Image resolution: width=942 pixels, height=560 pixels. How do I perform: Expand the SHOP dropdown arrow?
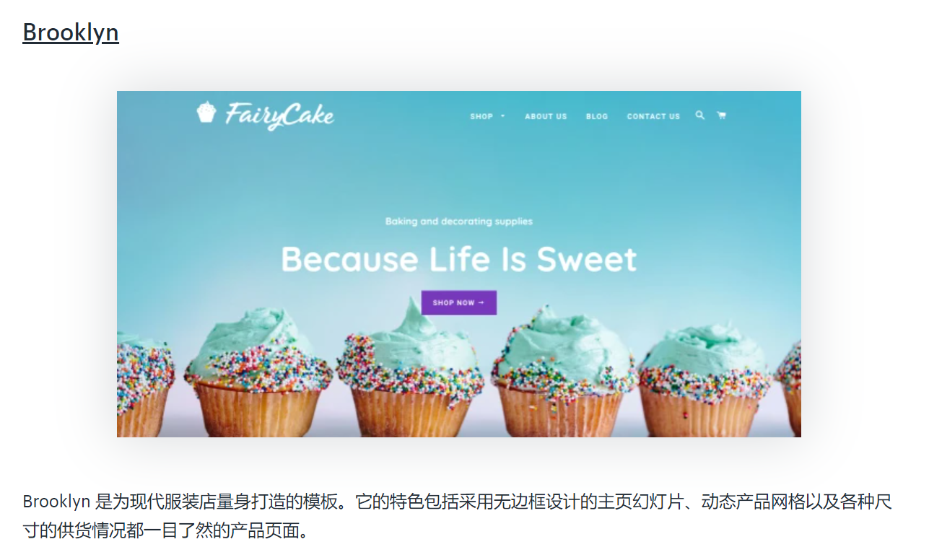point(502,116)
